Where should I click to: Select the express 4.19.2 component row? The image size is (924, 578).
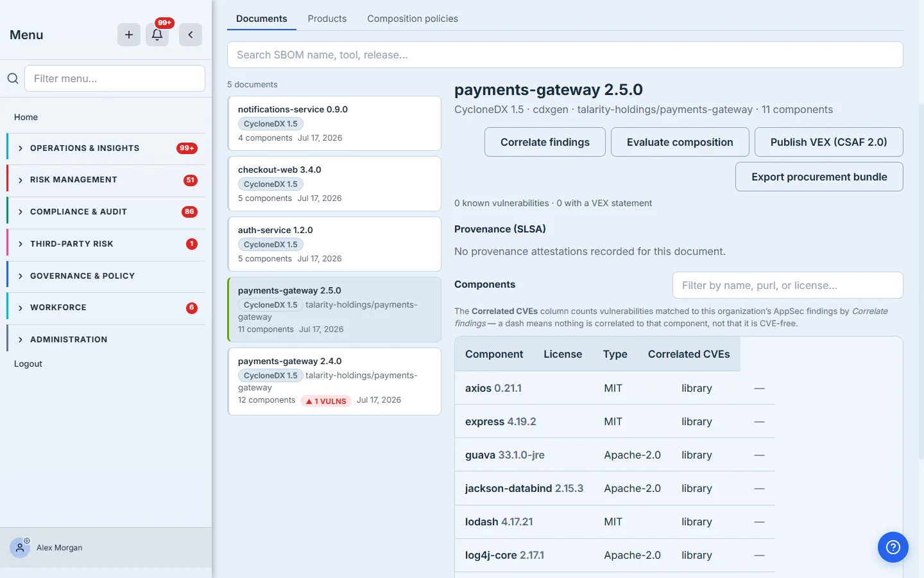click(615, 421)
